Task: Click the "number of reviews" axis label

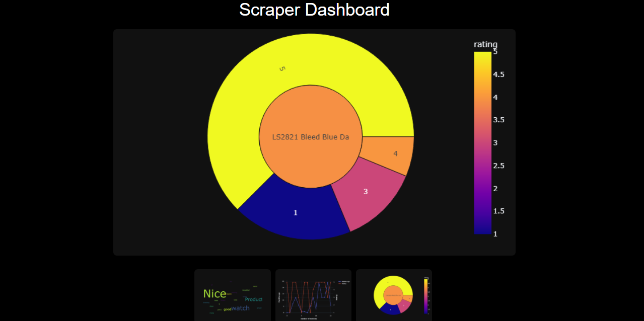Action: (309, 318)
